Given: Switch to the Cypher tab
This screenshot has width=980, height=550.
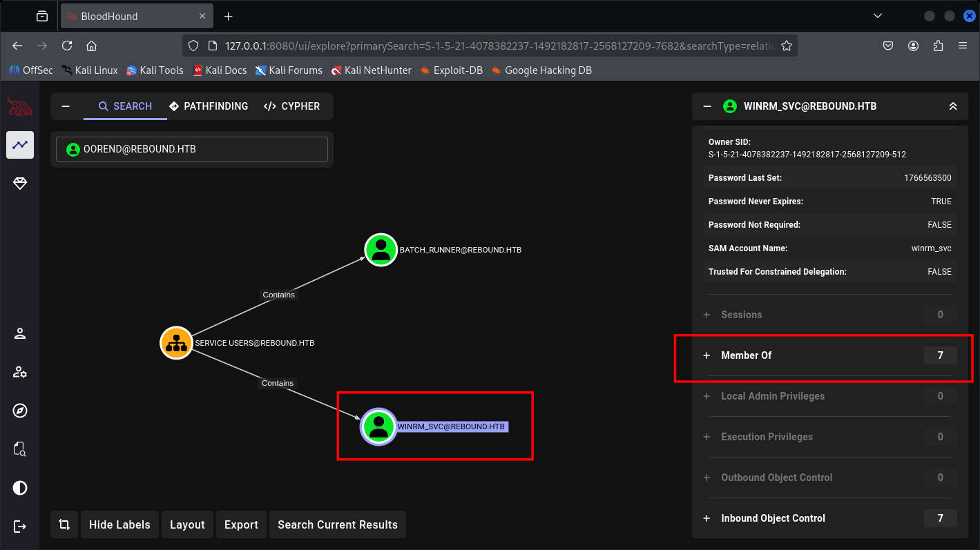Looking at the screenshot, I should pyautogui.click(x=291, y=106).
